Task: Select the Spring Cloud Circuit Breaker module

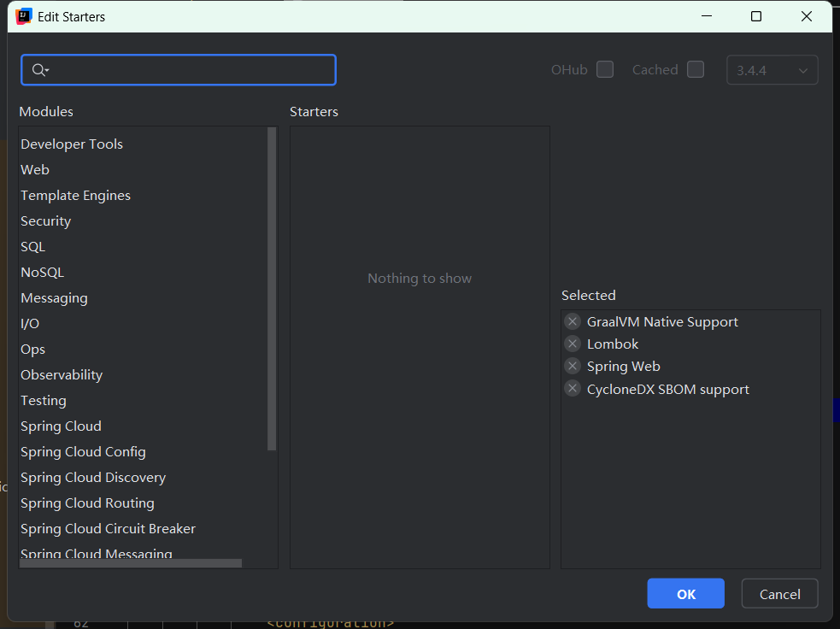Action: pyautogui.click(x=144, y=529)
